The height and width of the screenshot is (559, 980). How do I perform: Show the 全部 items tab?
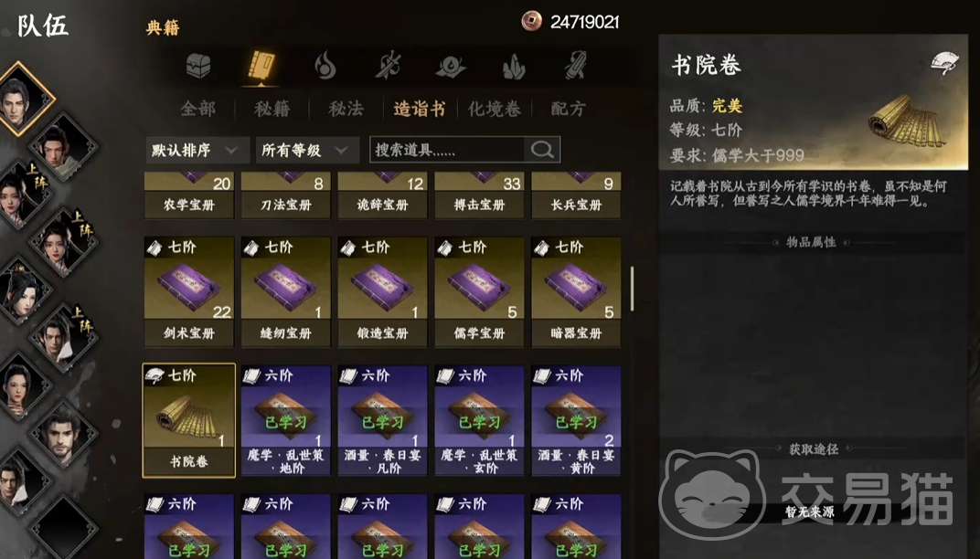pyautogui.click(x=197, y=109)
